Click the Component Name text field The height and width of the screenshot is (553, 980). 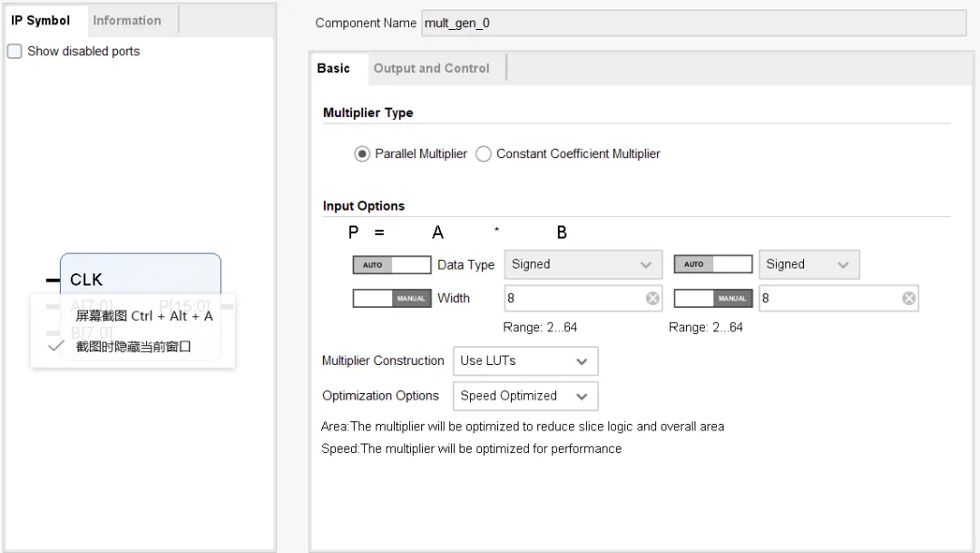pyautogui.click(x=692, y=23)
